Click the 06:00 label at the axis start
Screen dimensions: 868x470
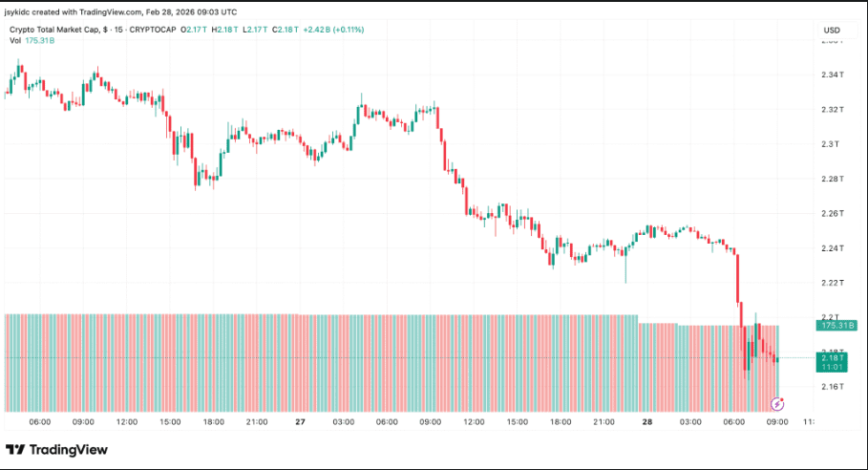[x=40, y=421]
